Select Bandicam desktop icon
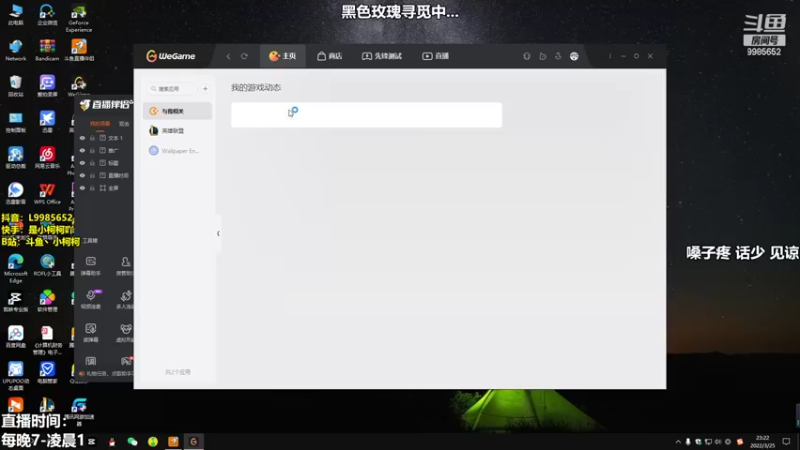The width and height of the screenshot is (800, 450). click(x=47, y=51)
